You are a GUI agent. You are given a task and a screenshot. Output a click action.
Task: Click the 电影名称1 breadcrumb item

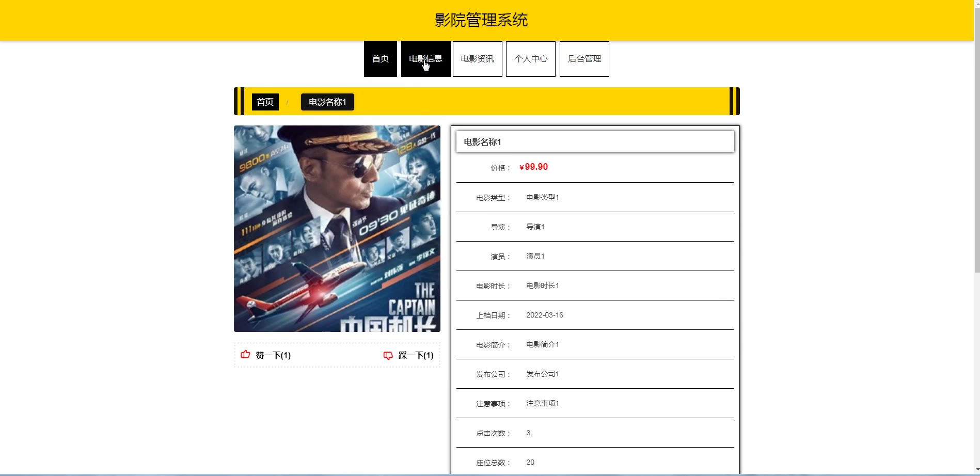[x=327, y=102]
